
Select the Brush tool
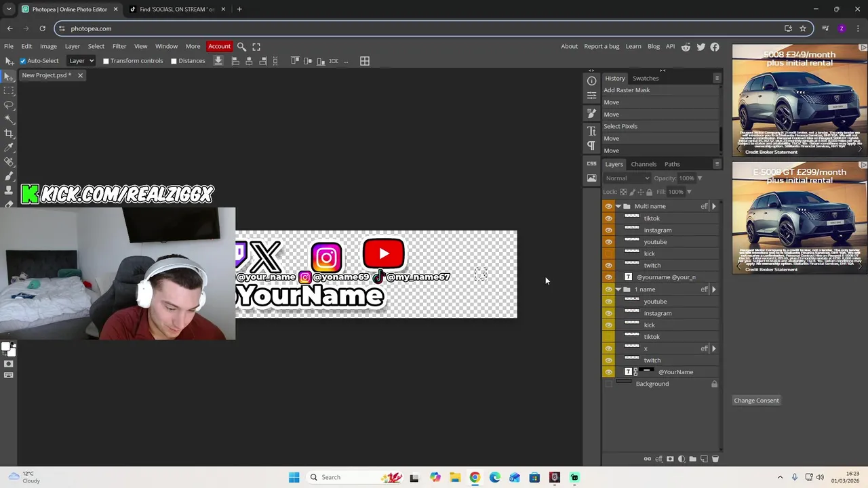(9, 176)
